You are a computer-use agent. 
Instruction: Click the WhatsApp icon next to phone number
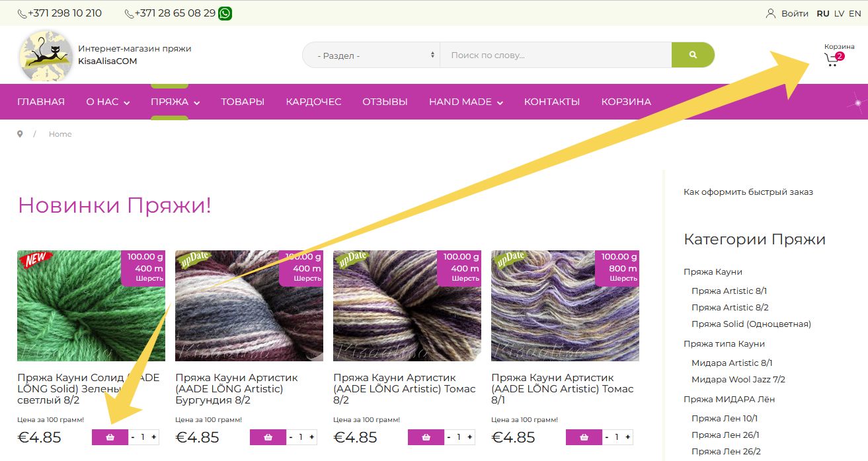pyautogui.click(x=225, y=13)
